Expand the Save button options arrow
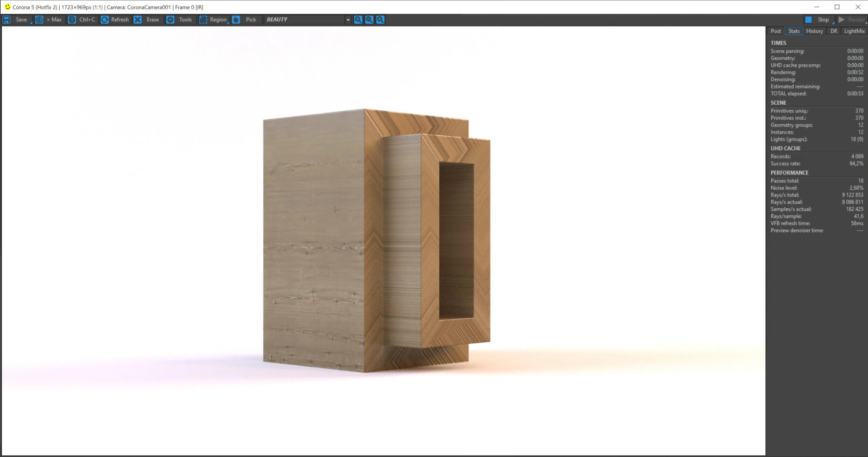This screenshot has height=457, width=868. coord(31,23)
